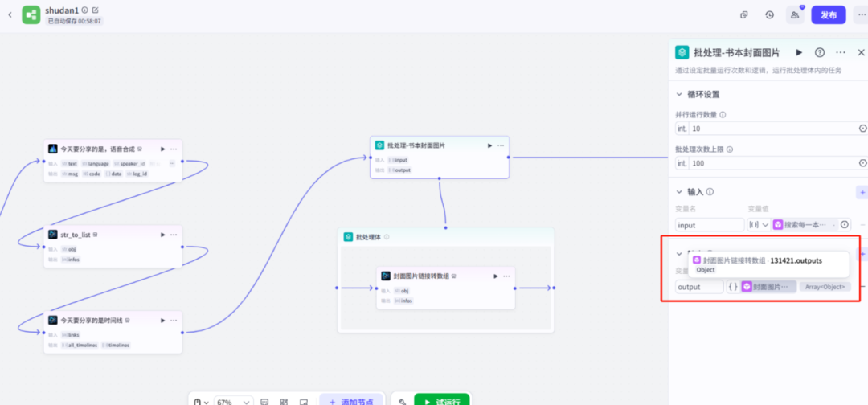Open the 67% zoom level dropdown

[234, 403]
